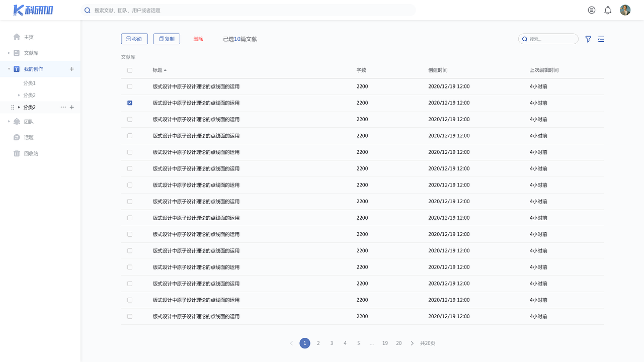Click the 回收站 trash icon
644x362 pixels.
pos(17,153)
